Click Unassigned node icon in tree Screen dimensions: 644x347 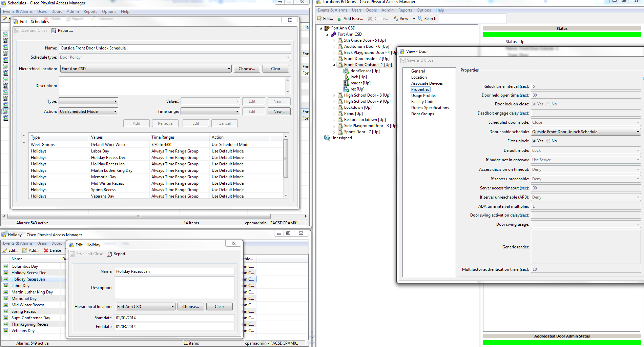tap(327, 138)
